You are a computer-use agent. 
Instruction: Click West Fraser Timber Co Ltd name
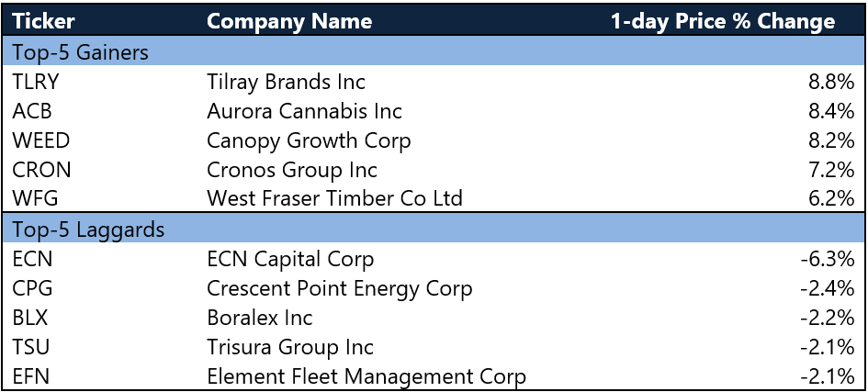coord(334,198)
